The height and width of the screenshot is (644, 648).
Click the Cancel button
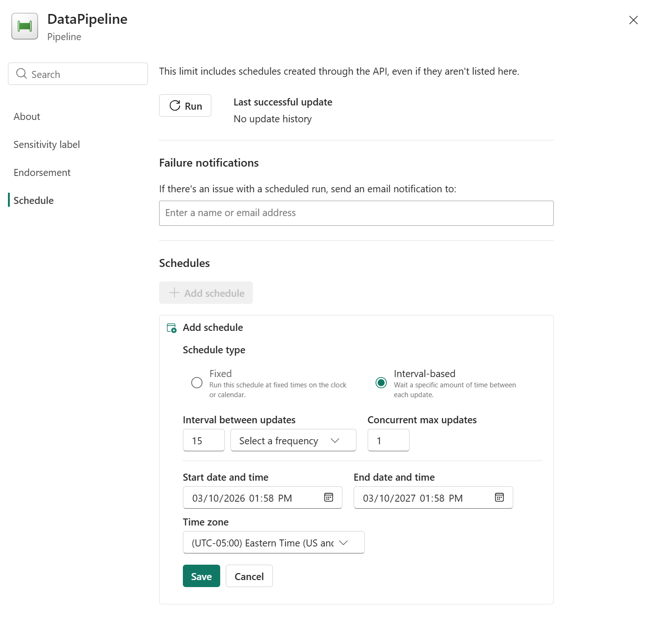pos(249,576)
